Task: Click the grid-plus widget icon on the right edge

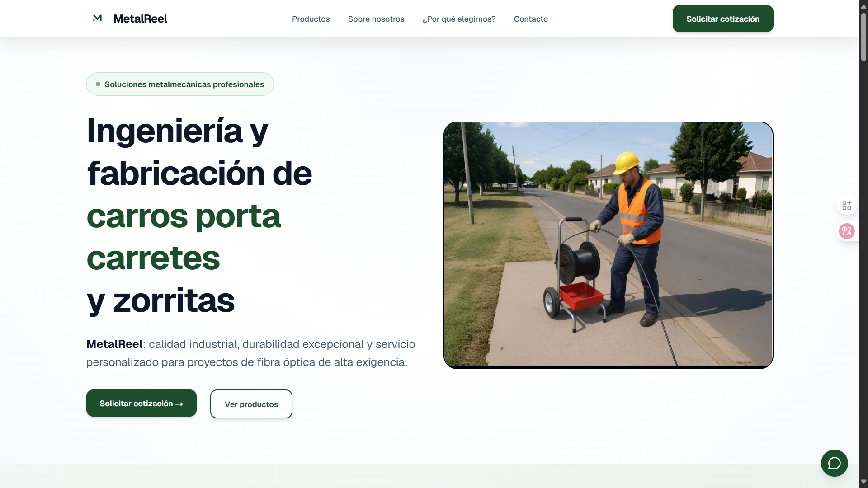Action: point(846,205)
